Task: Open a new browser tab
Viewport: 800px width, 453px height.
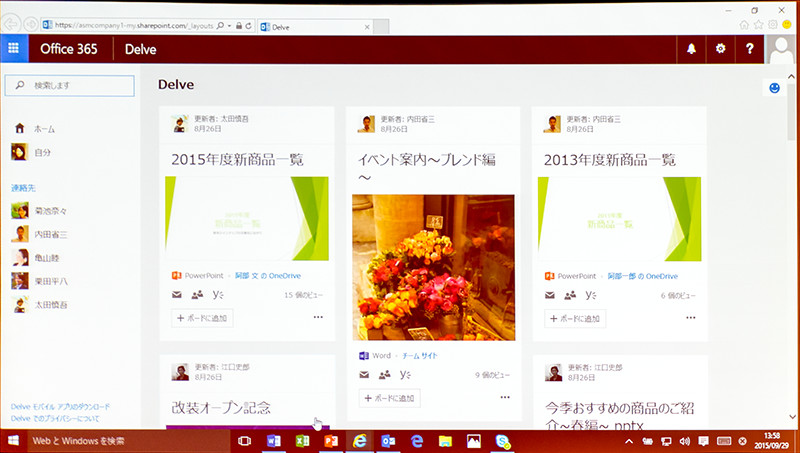Action: [381, 27]
